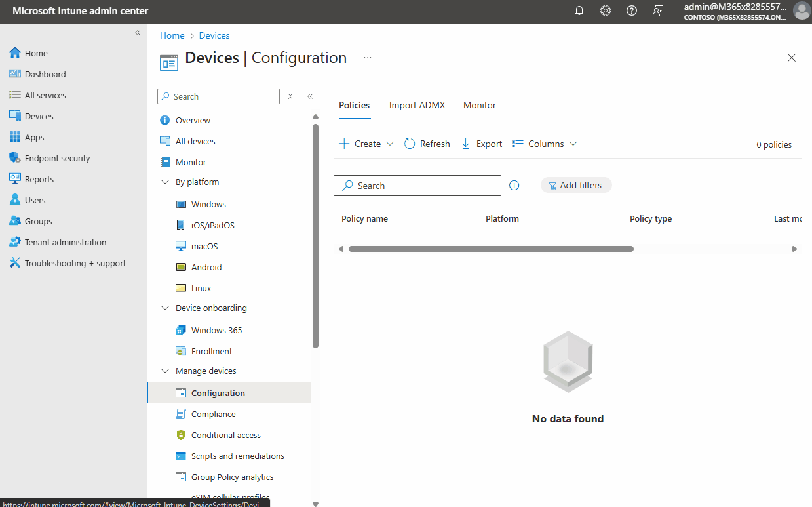Open the notifications bell icon
The image size is (812, 507).
[x=579, y=11]
